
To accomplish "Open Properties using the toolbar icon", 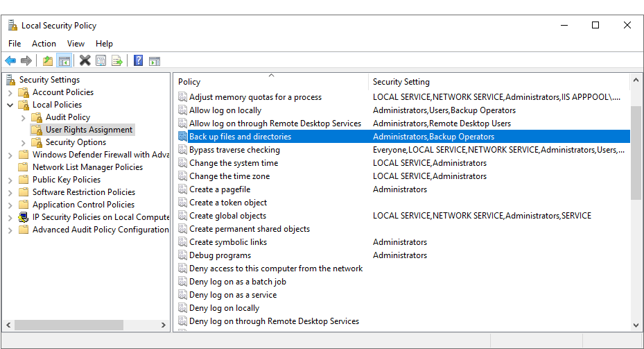I will click(x=101, y=61).
